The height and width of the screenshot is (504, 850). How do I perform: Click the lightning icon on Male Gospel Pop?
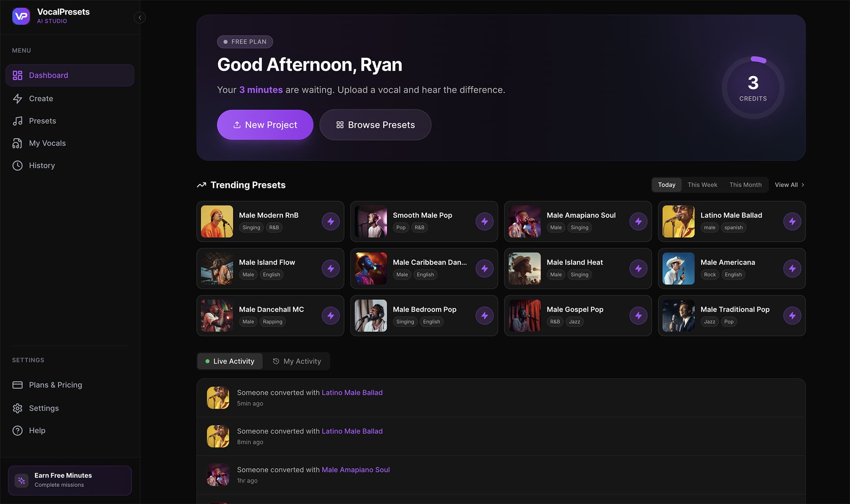coord(638,316)
